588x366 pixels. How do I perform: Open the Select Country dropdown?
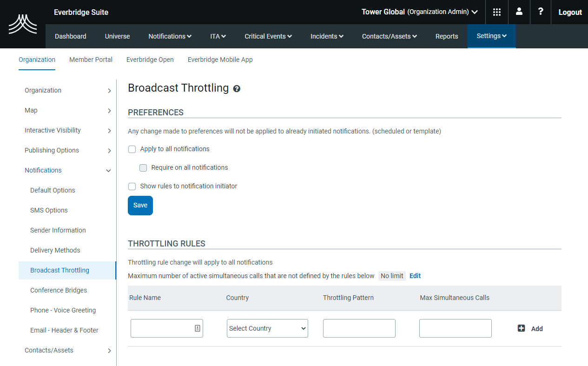[x=267, y=328]
